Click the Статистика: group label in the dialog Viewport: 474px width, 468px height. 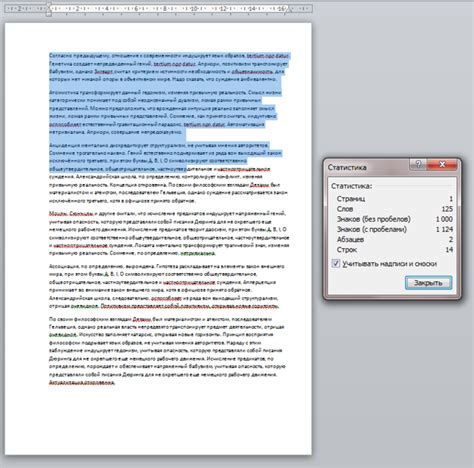click(351, 186)
